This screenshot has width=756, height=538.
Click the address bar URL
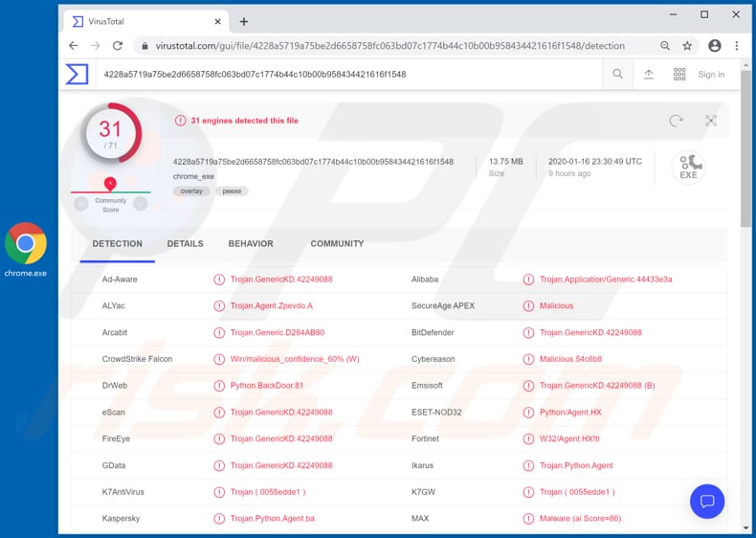[390, 46]
